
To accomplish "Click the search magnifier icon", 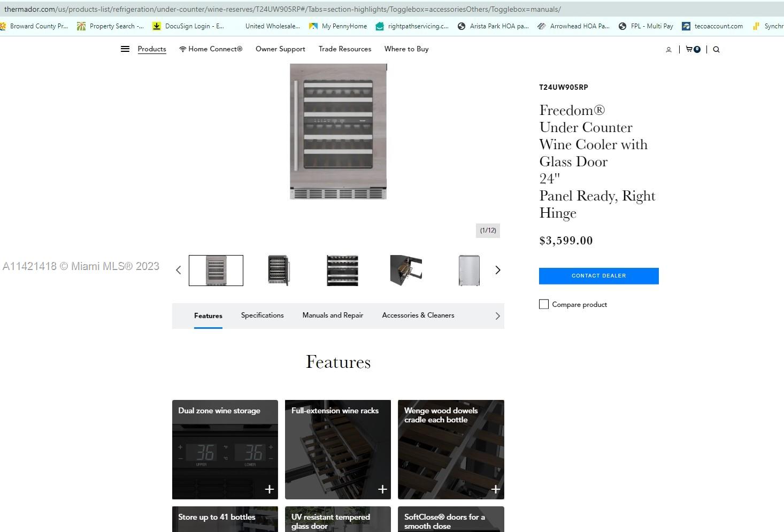I will (x=716, y=50).
